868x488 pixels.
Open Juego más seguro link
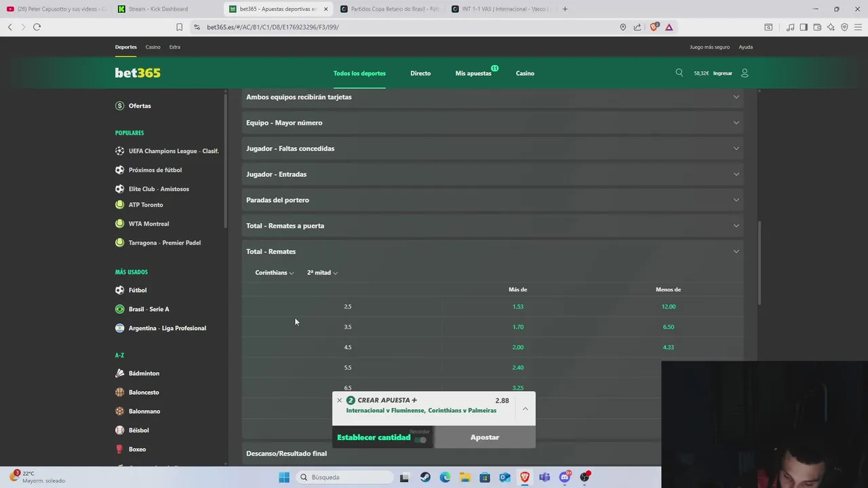[709, 47]
